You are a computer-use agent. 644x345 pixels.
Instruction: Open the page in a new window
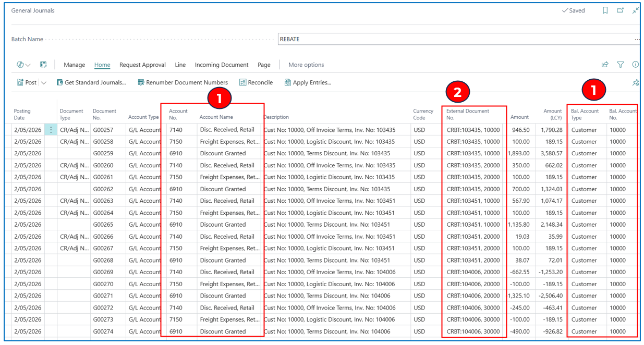click(620, 10)
